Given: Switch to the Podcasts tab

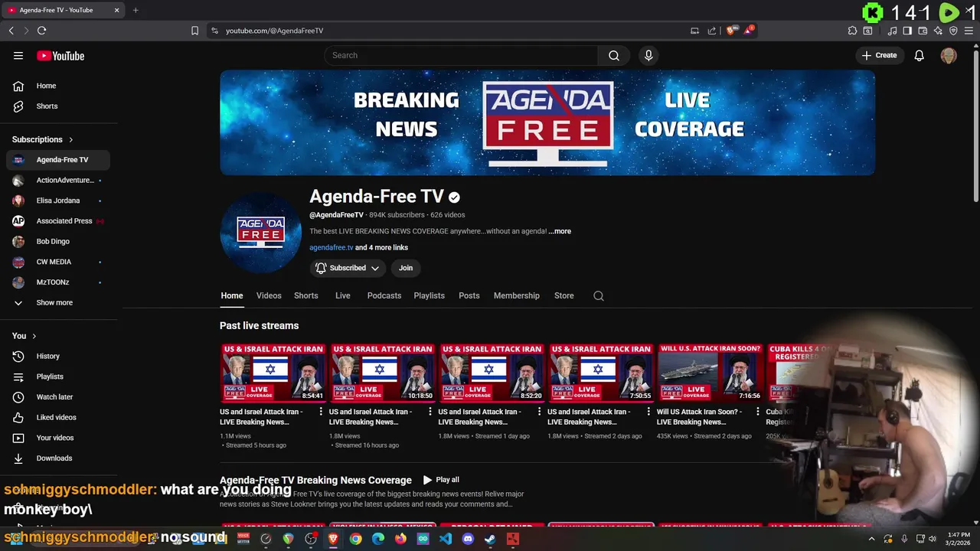Looking at the screenshot, I should pyautogui.click(x=384, y=295).
